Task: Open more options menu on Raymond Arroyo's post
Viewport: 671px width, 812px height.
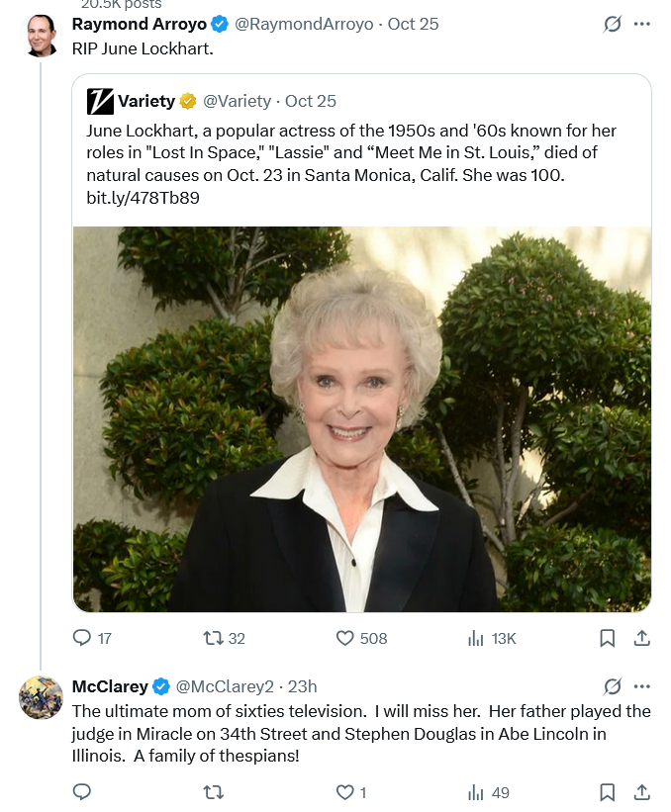Action: [642, 25]
